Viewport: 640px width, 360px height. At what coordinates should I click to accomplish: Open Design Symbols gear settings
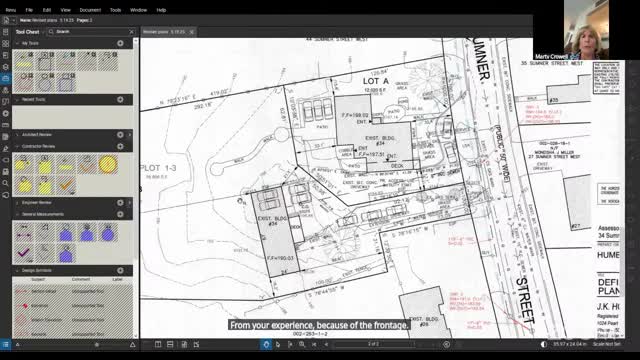click(120, 271)
